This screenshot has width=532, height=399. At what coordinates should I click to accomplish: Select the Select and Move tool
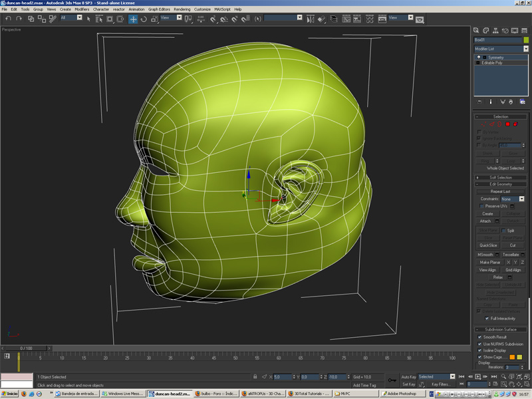[x=133, y=19]
